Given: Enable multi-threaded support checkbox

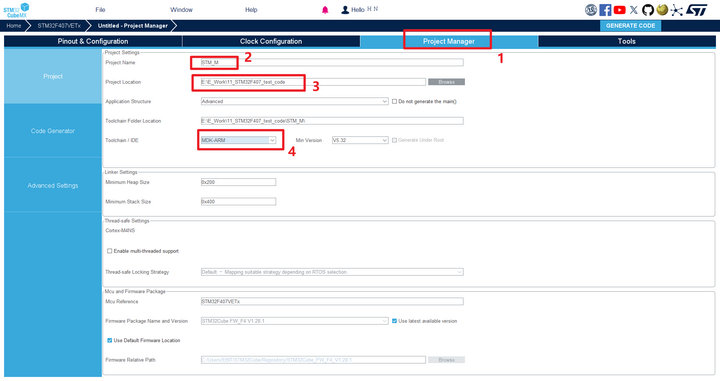Looking at the screenshot, I should [x=109, y=251].
